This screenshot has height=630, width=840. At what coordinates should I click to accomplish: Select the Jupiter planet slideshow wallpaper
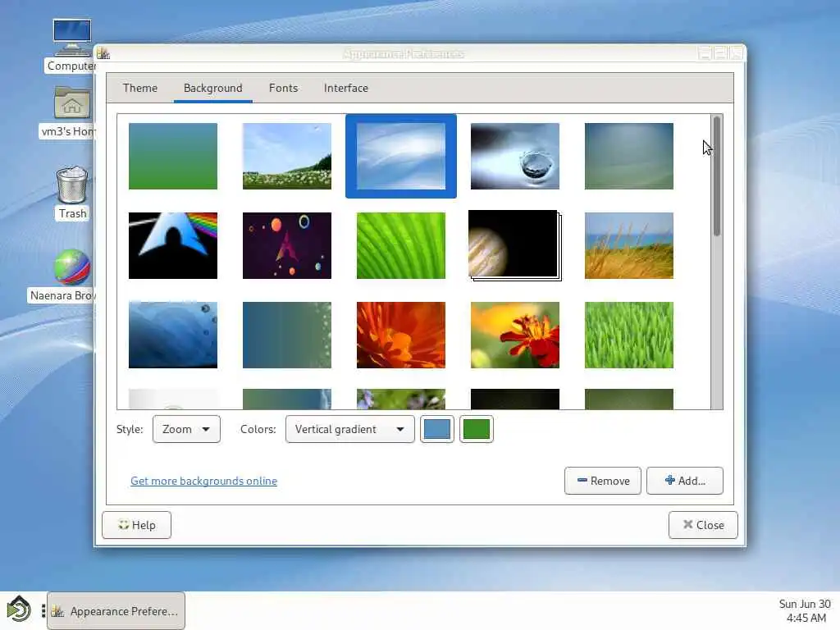click(x=515, y=244)
